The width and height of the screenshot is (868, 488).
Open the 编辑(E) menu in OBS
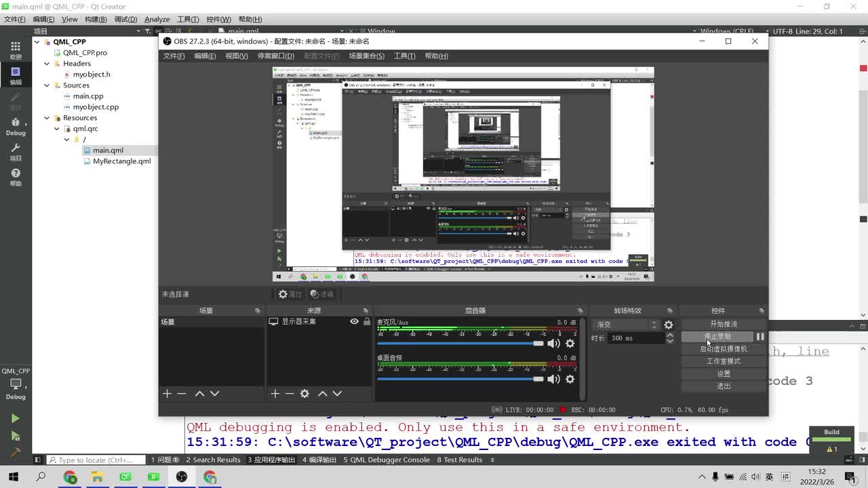[x=205, y=56]
